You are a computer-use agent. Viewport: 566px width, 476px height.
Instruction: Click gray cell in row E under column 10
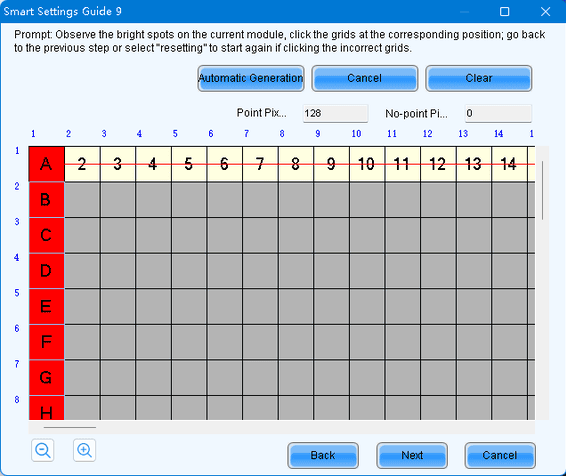tap(367, 306)
